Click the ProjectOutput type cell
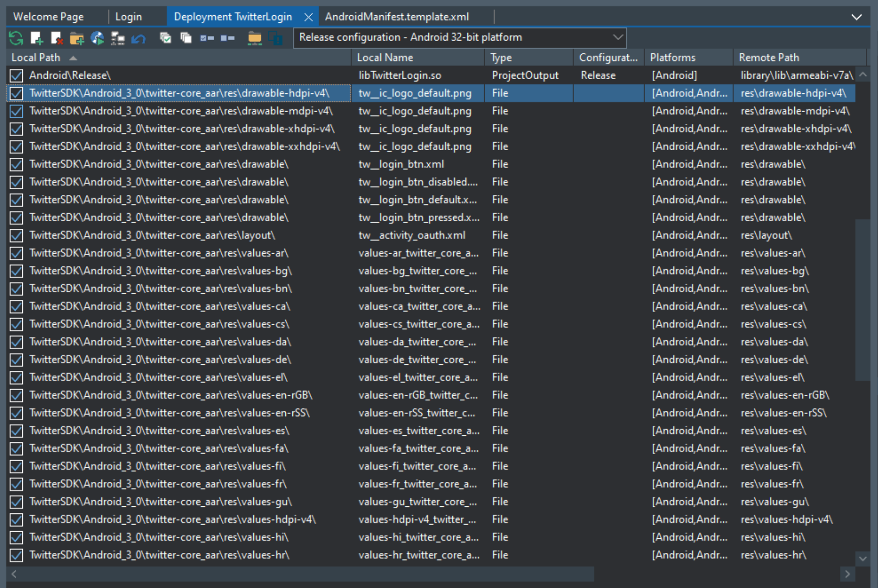The height and width of the screenshot is (588, 878). tap(525, 76)
